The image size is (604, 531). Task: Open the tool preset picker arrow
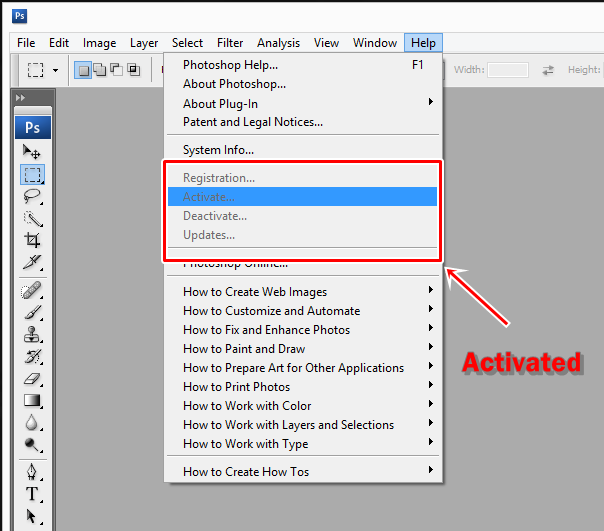pyautogui.click(x=55, y=71)
